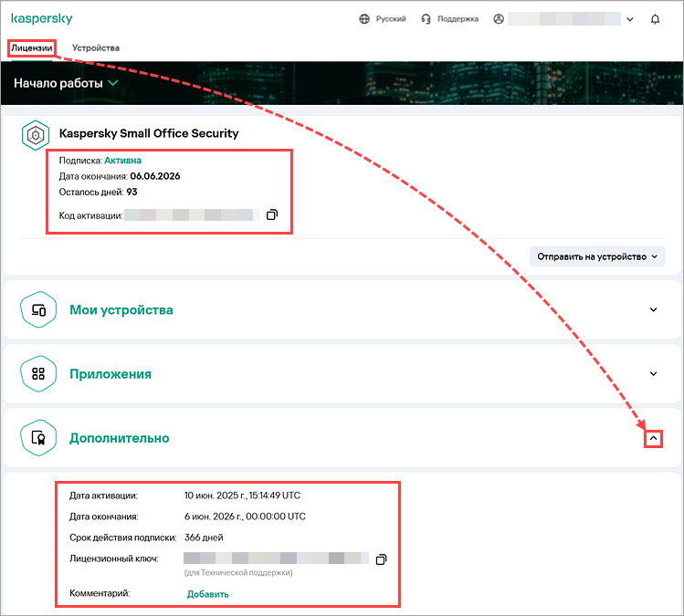Click the Kaspersky Small Office Security hexagon icon

coord(36,135)
